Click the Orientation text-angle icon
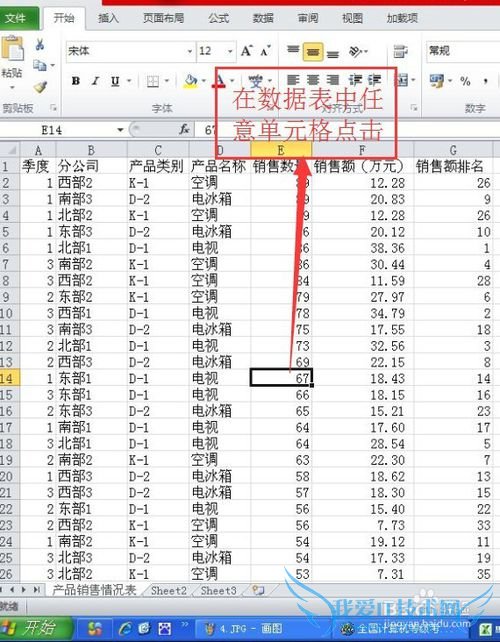Viewport: 500px width, 642px height. [x=355, y=52]
